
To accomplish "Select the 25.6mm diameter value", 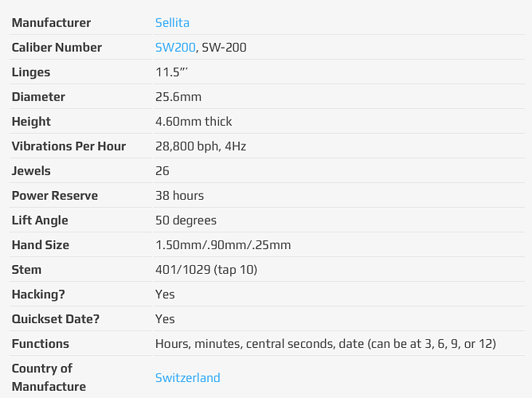I will (178, 97).
